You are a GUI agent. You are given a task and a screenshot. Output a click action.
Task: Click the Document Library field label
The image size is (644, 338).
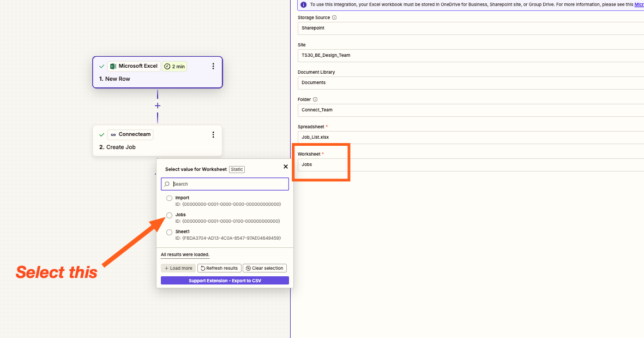316,72
